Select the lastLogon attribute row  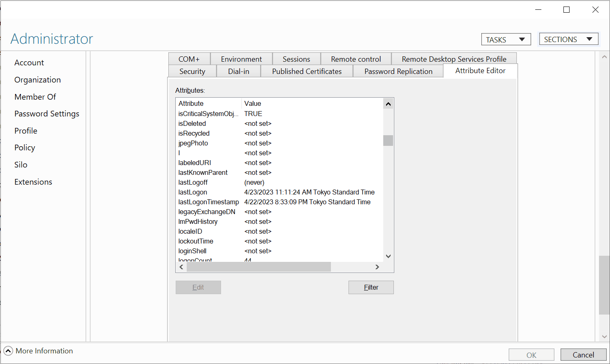point(279,192)
